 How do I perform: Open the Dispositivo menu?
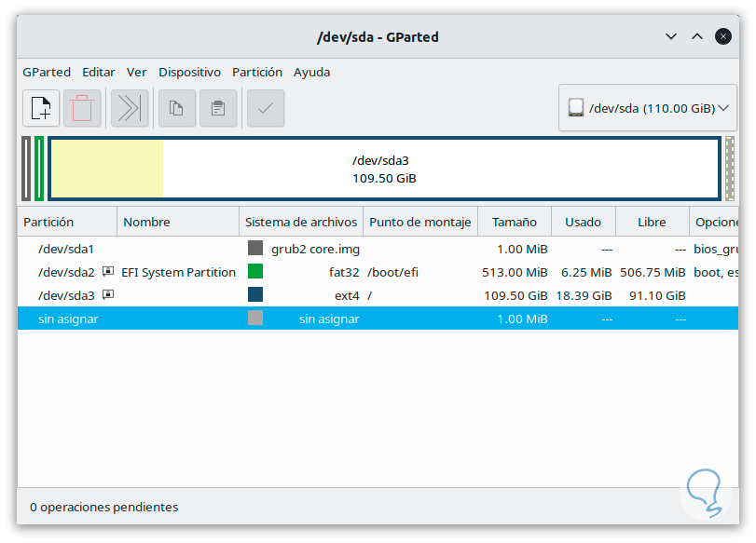pos(189,73)
